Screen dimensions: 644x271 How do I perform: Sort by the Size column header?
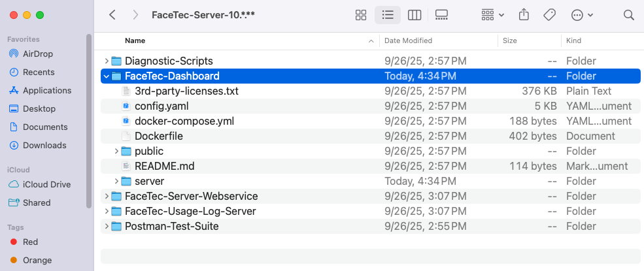(510, 40)
